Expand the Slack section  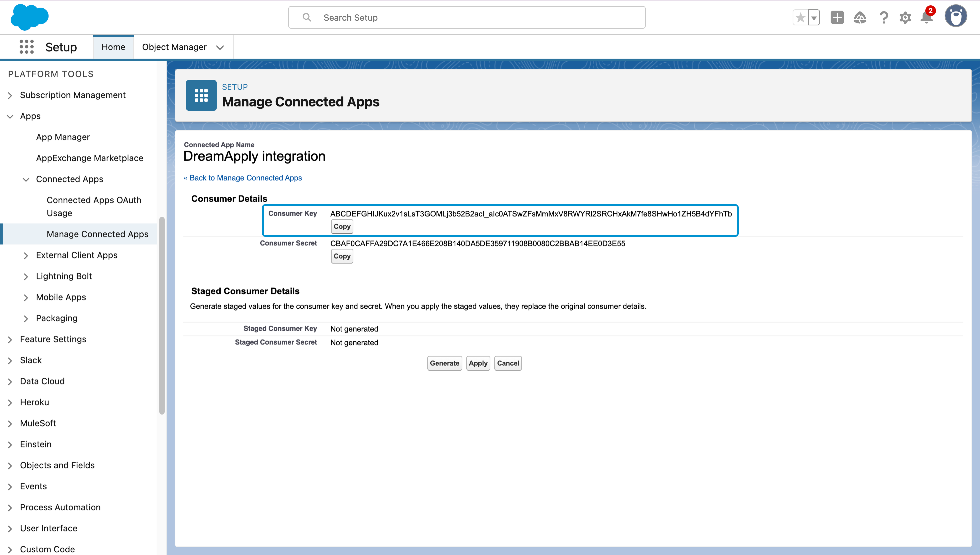(x=10, y=360)
